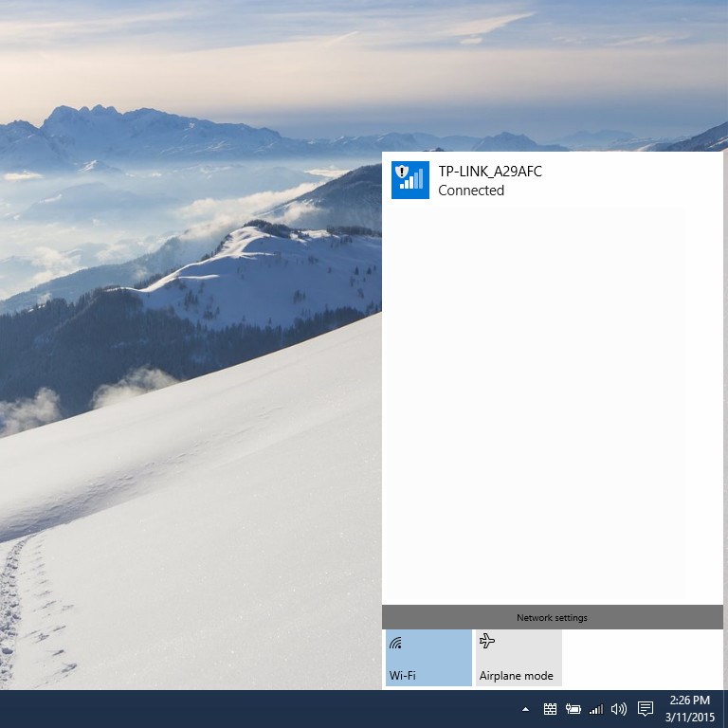Click empty taskbar area left of tray

click(256, 709)
